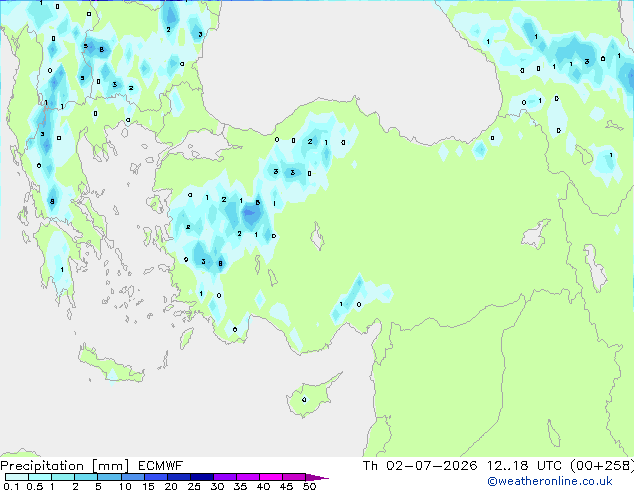Click the "20" legend scale label
Viewport: 634px width, 490px height.
[171, 486]
